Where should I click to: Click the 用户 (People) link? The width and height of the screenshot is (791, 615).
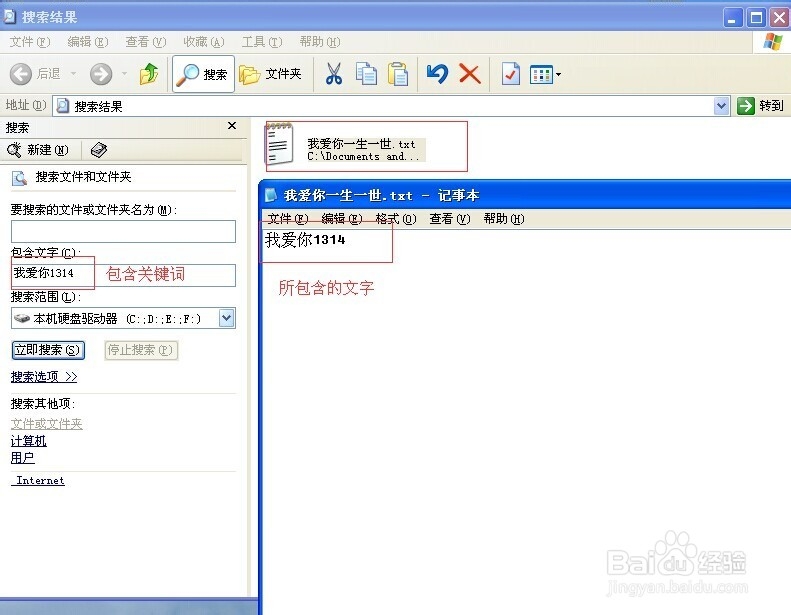point(23,458)
